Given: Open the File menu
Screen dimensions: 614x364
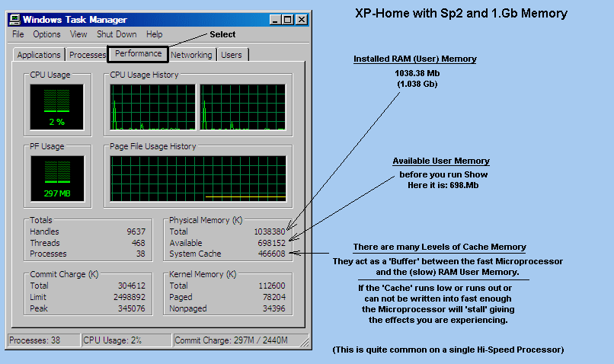Looking at the screenshot, I should pos(18,34).
